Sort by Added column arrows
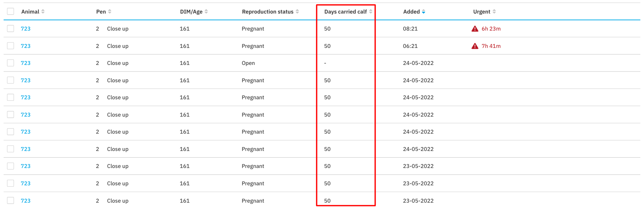Screen dimensions: 644x208 (x=424, y=12)
